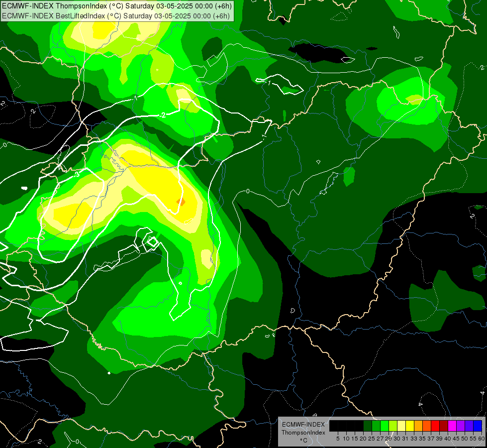
Task: Click the legend tick value 5
Action: (338, 439)
